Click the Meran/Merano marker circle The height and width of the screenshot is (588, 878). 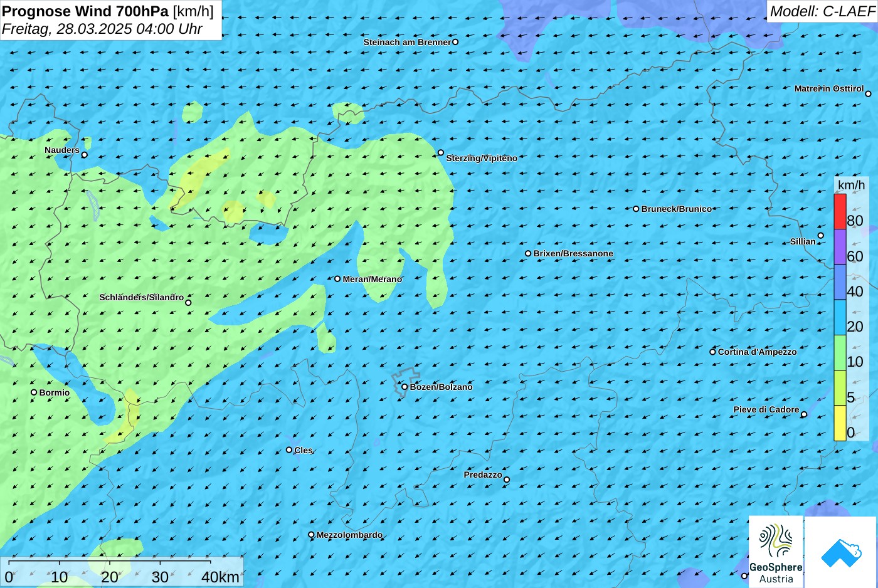337,279
